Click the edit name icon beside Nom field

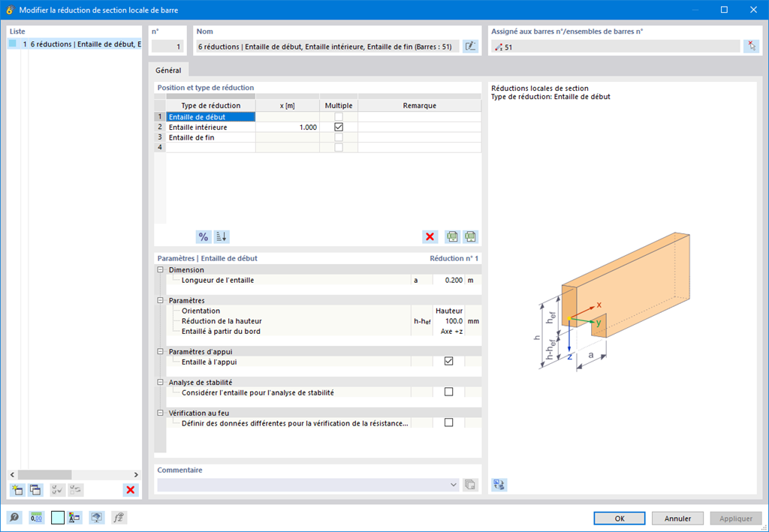click(x=470, y=47)
